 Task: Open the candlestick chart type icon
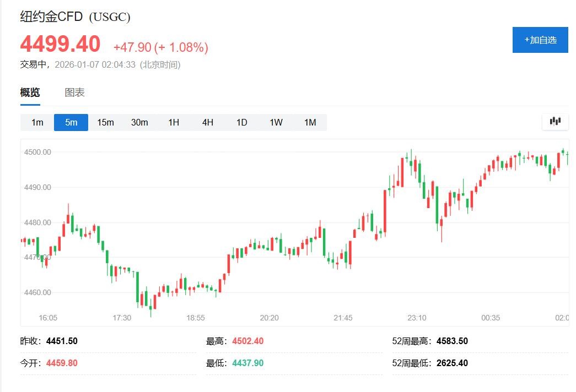pos(555,122)
